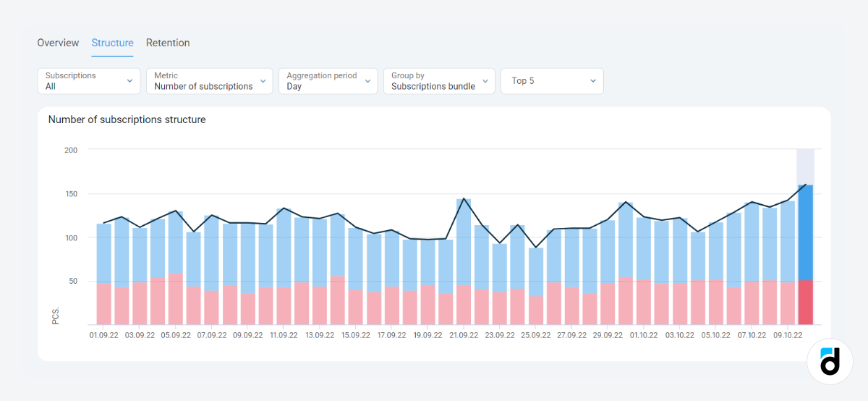This screenshot has height=401, width=868.
Task: Click the 01.09.22 date axis label
Action: 104,336
